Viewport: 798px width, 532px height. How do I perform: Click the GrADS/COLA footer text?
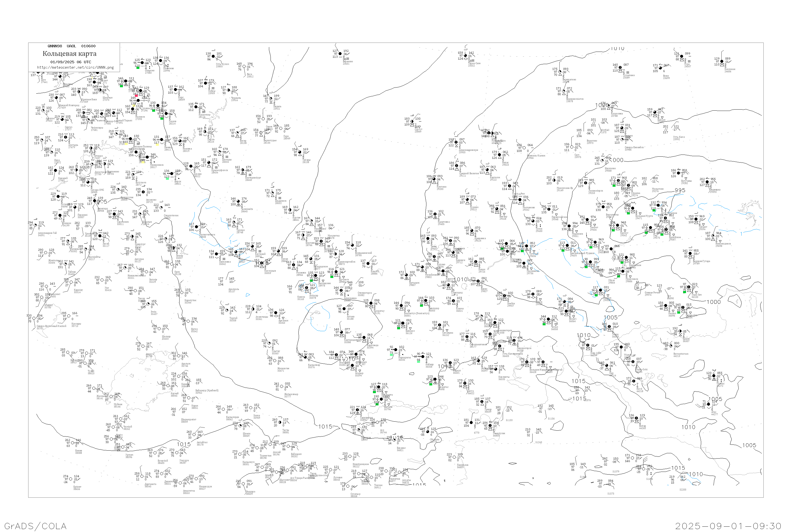click(x=35, y=526)
